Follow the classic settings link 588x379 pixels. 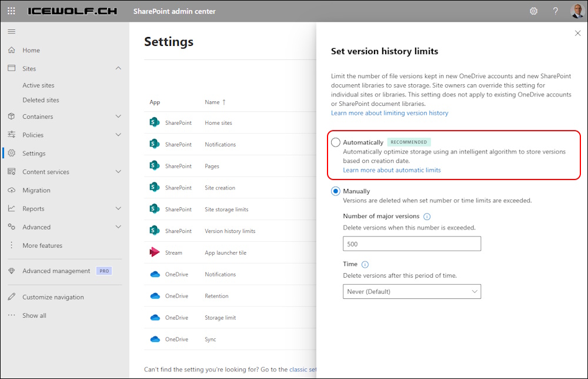(x=303, y=369)
